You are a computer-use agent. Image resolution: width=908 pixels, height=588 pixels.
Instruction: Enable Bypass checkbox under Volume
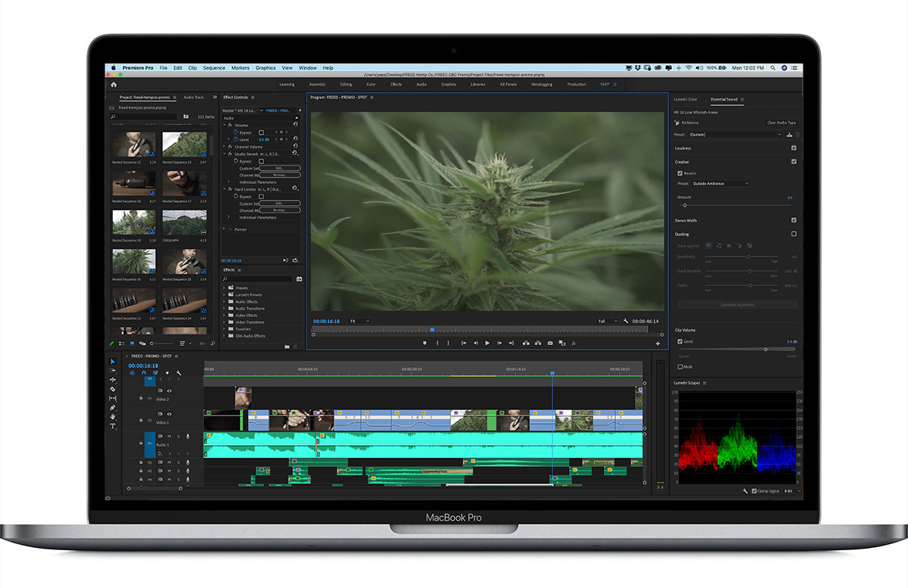pyautogui.click(x=262, y=132)
